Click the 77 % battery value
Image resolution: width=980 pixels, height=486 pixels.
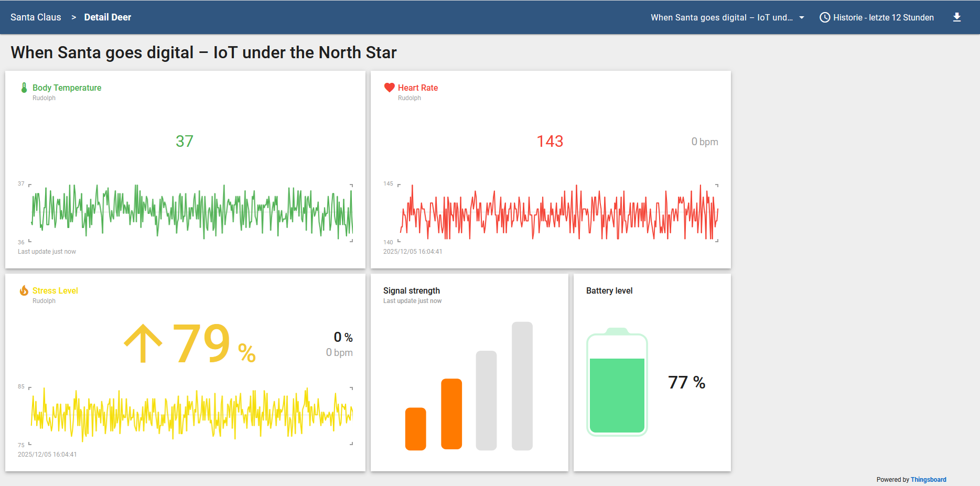[686, 382]
